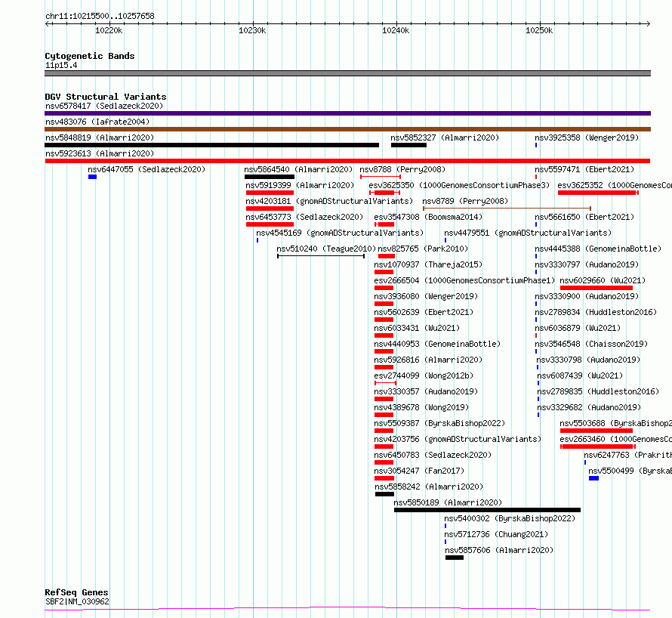
Task: Click nsv3936080 (Wenger2019) label
Action: 426,296
